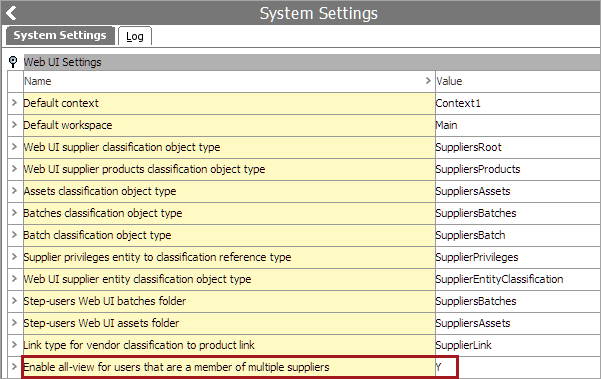Switch to the Log tab
Image resolution: width=601 pixels, height=379 pixels.
pyautogui.click(x=135, y=36)
